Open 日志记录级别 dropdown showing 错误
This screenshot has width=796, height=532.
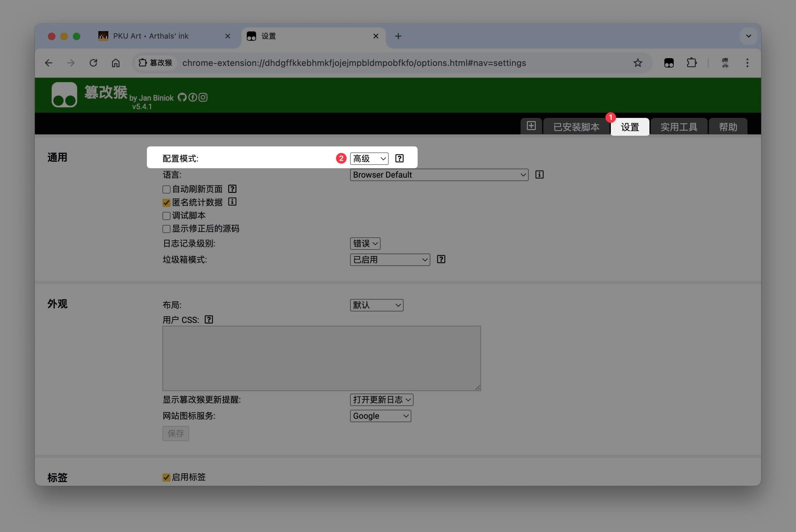[x=365, y=244]
